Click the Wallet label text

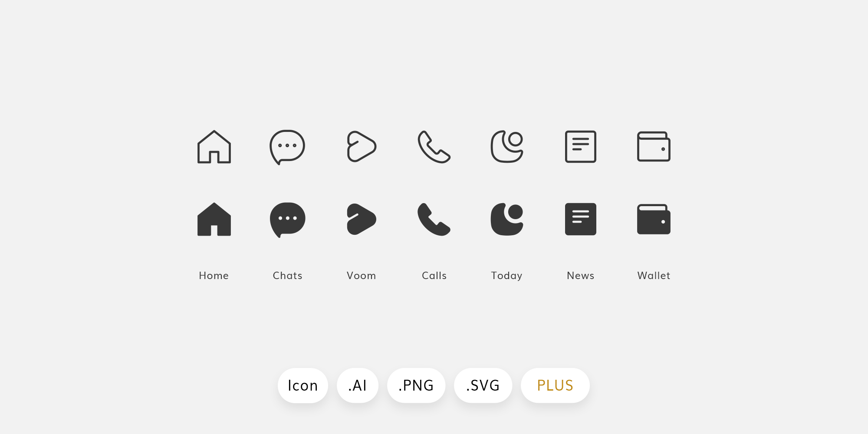click(654, 275)
